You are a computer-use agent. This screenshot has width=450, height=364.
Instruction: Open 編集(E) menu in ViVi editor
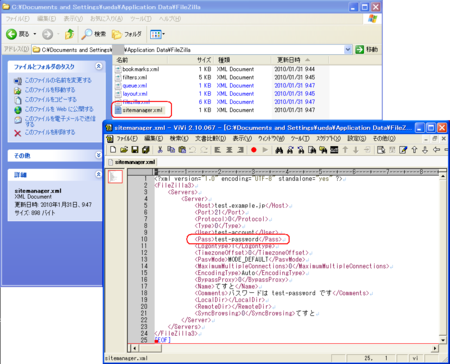point(153,138)
